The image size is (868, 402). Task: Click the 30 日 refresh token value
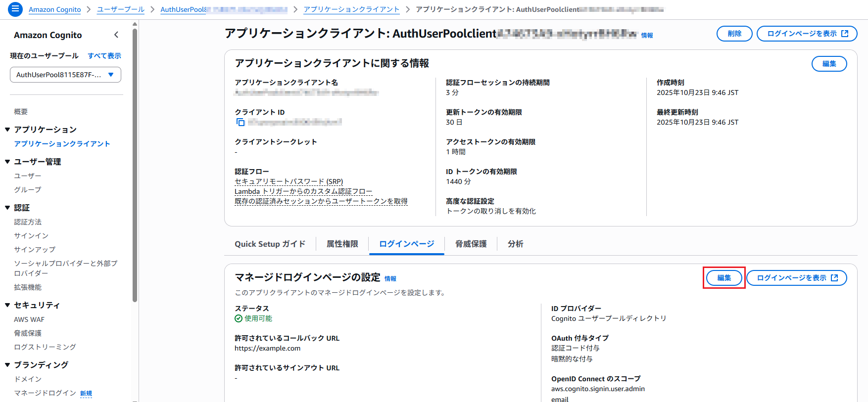(x=454, y=122)
